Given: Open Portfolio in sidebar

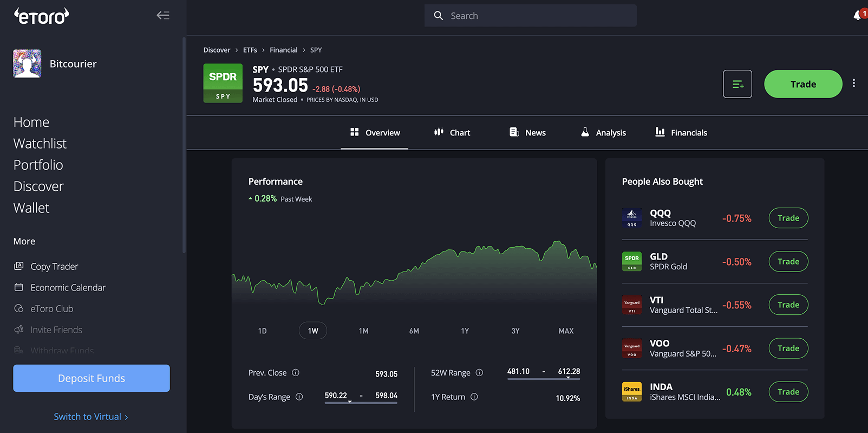Looking at the screenshot, I should coord(38,165).
